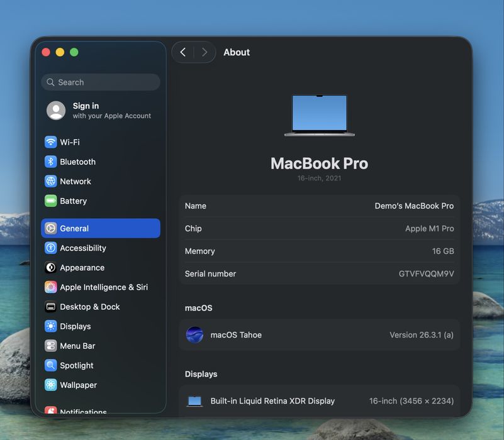Click the Search field in sidebar
504x440 pixels.
[101, 82]
